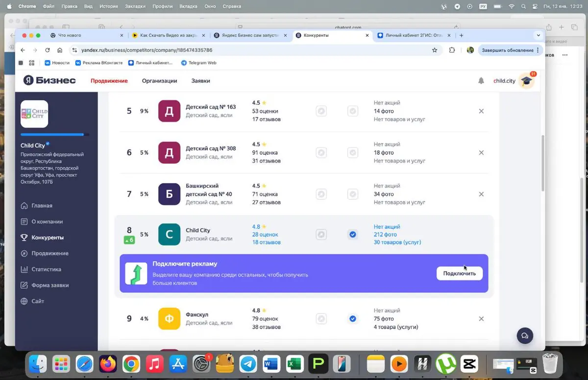Open the Фанскул company avatar
588x380 pixels.
point(169,319)
